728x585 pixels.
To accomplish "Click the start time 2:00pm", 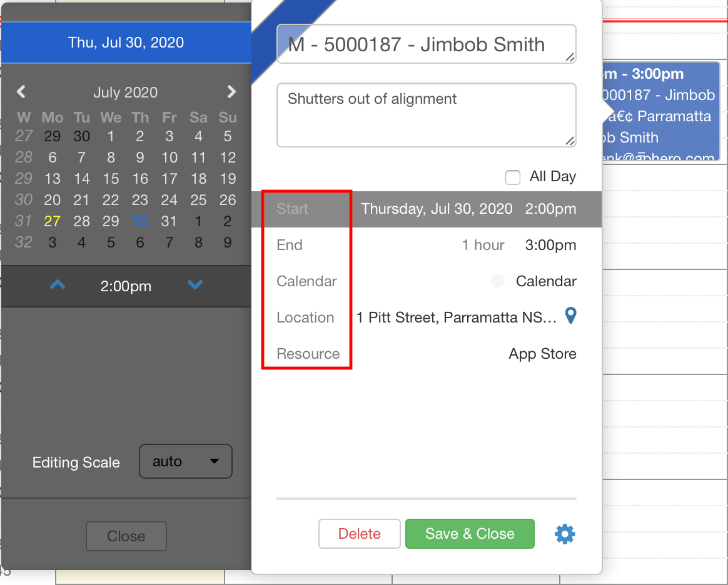I will coord(550,209).
